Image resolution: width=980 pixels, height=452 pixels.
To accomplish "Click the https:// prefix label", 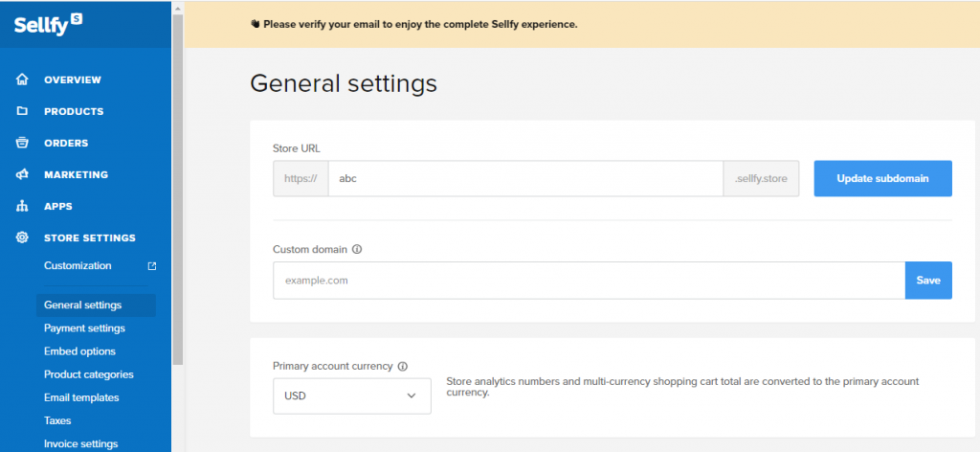I will point(301,178).
